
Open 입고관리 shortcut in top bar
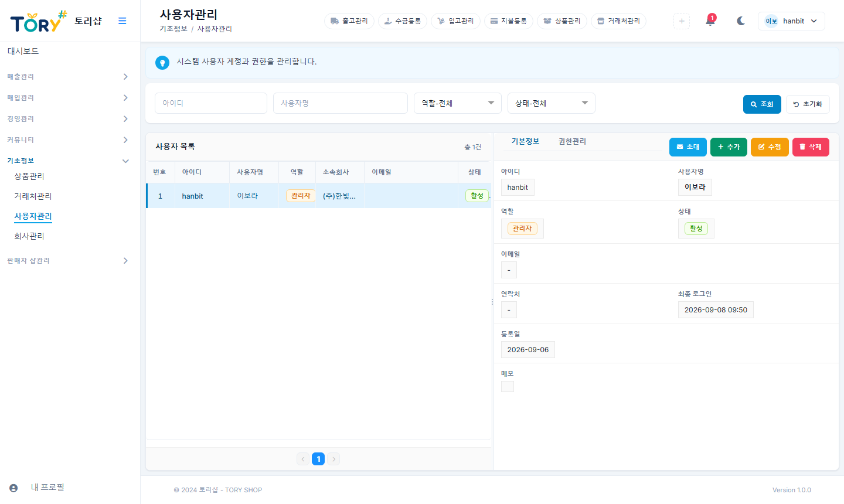[x=455, y=21]
